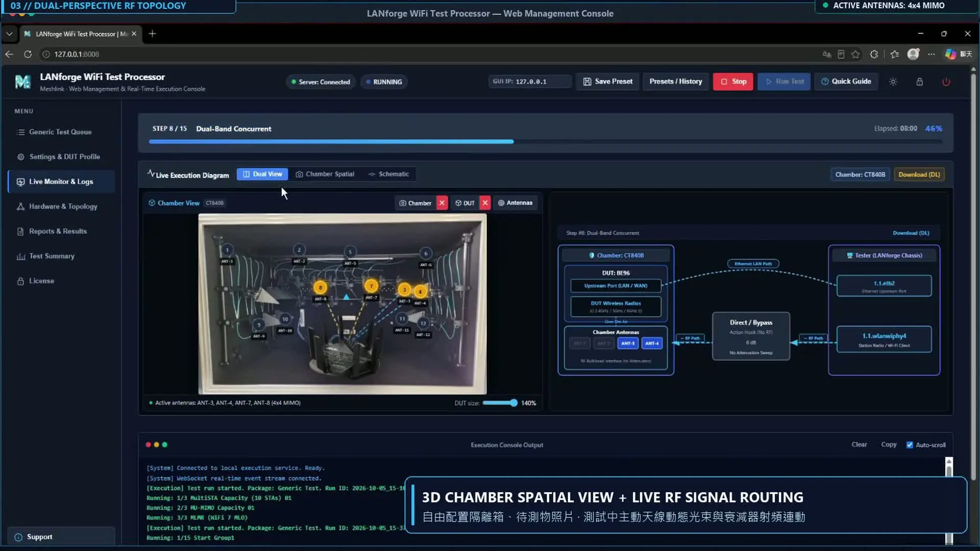This screenshot has width=980, height=551.
Task: Click the GUI IP input field
Action: (530, 82)
